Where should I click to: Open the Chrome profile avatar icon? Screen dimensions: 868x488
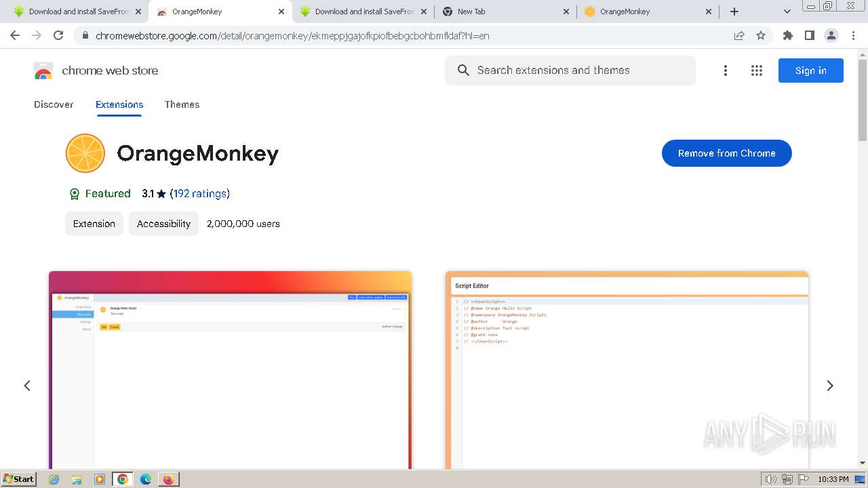(831, 35)
